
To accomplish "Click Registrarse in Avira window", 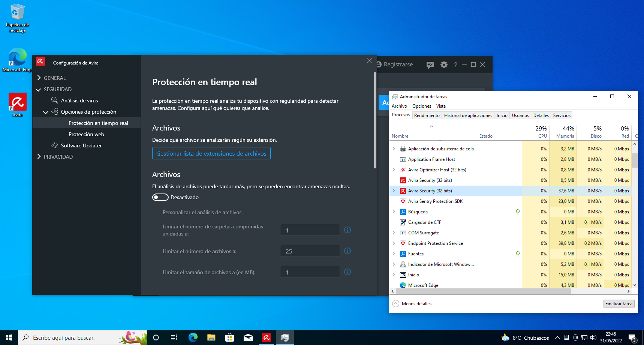I will pyautogui.click(x=398, y=64).
